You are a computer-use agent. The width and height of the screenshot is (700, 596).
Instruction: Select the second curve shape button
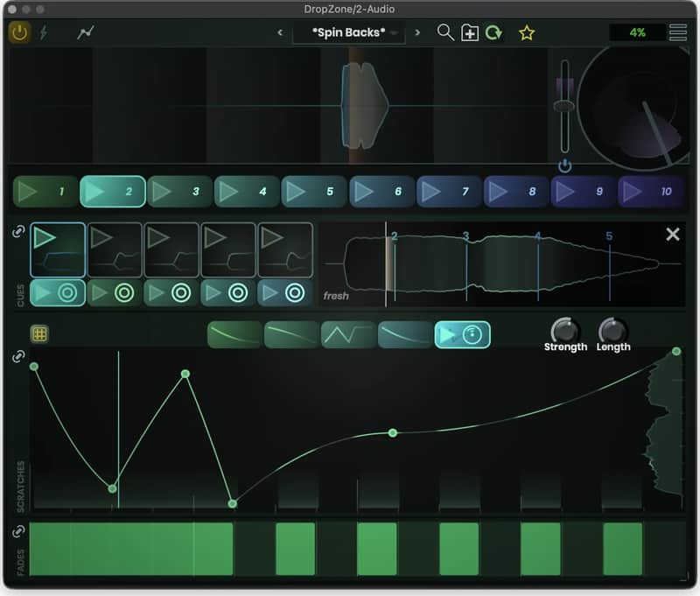coord(291,335)
